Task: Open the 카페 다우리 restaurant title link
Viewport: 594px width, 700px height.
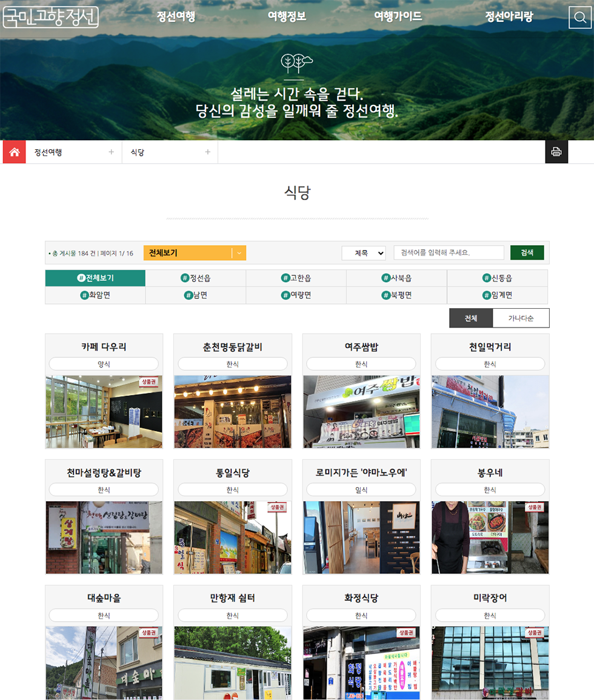Action: click(x=104, y=348)
